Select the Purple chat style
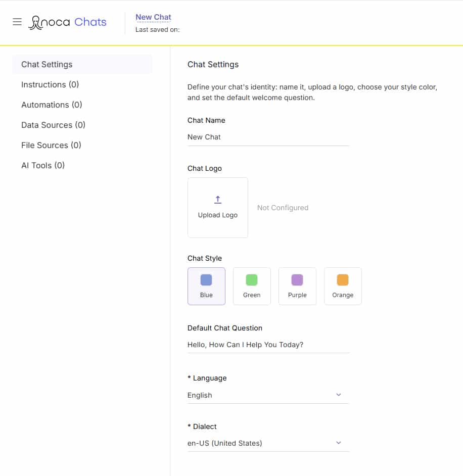The height and width of the screenshot is (476, 463). click(x=297, y=286)
